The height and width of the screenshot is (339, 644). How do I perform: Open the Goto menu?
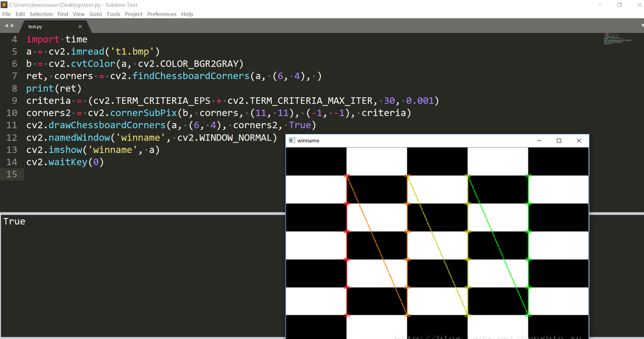(96, 14)
